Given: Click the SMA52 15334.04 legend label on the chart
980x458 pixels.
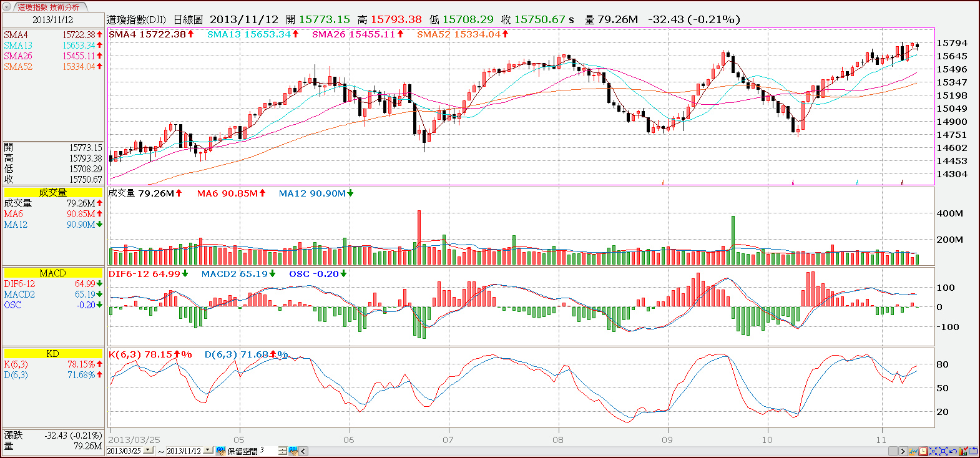Looking at the screenshot, I should click(x=463, y=34).
